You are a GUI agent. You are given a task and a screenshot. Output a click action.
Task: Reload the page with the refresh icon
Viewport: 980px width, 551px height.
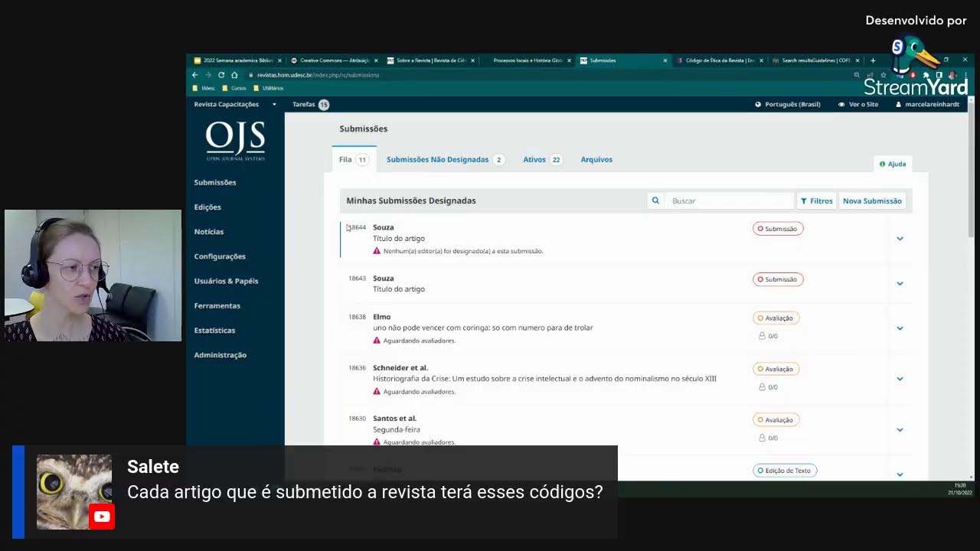tap(221, 75)
